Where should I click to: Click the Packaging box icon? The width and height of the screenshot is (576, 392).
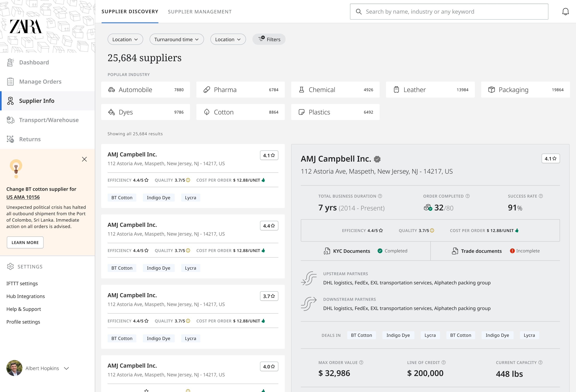pos(491,90)
